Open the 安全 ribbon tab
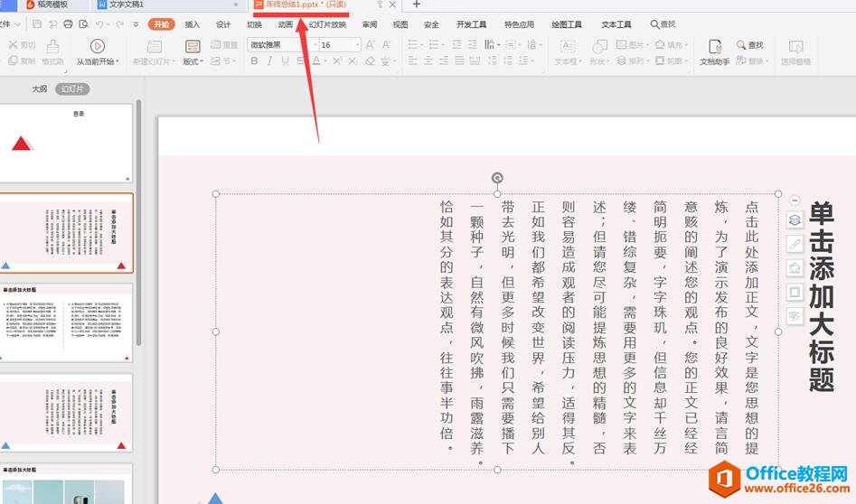Viewport: 856px width, 504px height. [431, 24]
